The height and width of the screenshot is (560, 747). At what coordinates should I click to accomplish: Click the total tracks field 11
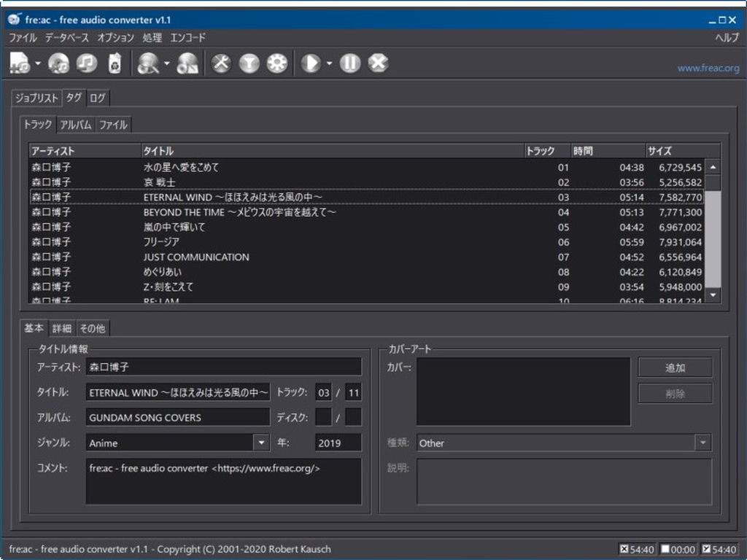point(353,392)
